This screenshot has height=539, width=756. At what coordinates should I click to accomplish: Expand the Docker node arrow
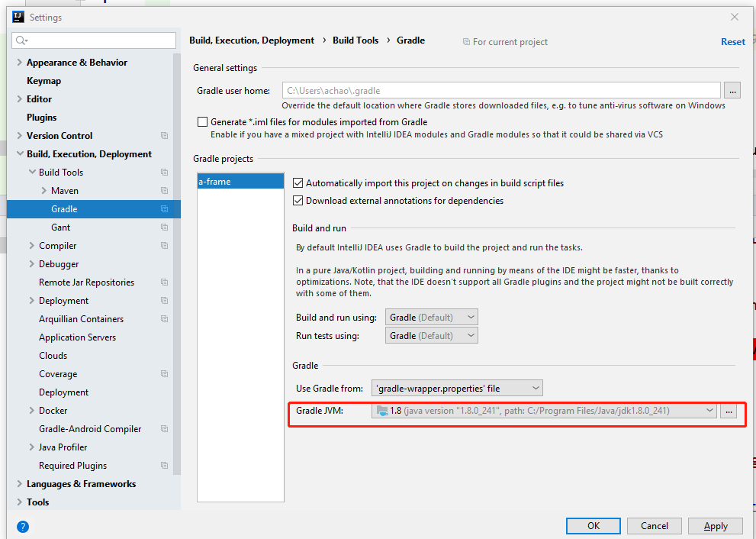point(32,411)
